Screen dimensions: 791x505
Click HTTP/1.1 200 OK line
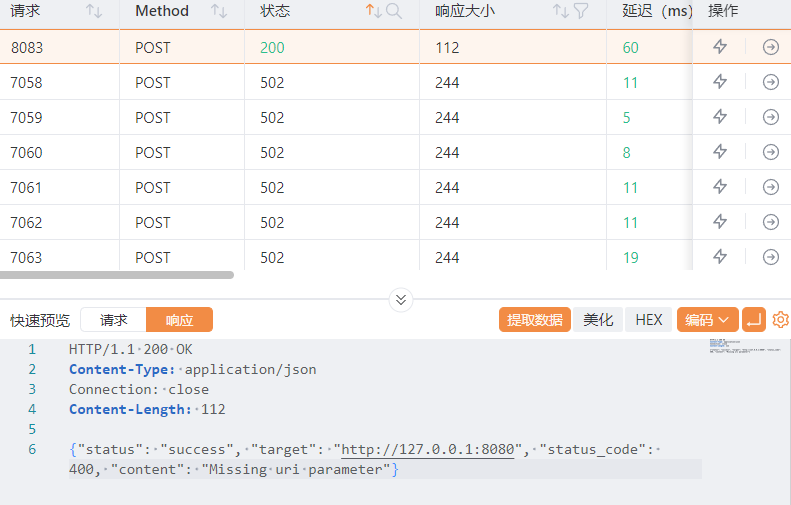coord(131,349)
